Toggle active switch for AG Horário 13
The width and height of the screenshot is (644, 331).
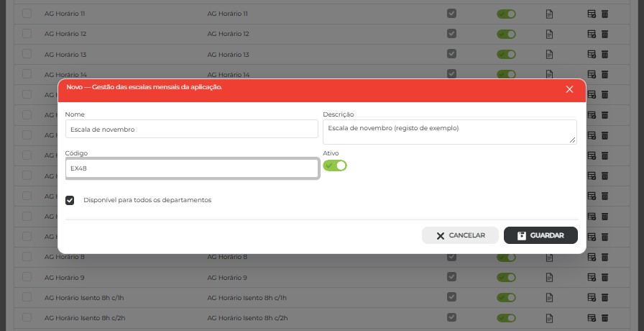click(506, 54)
